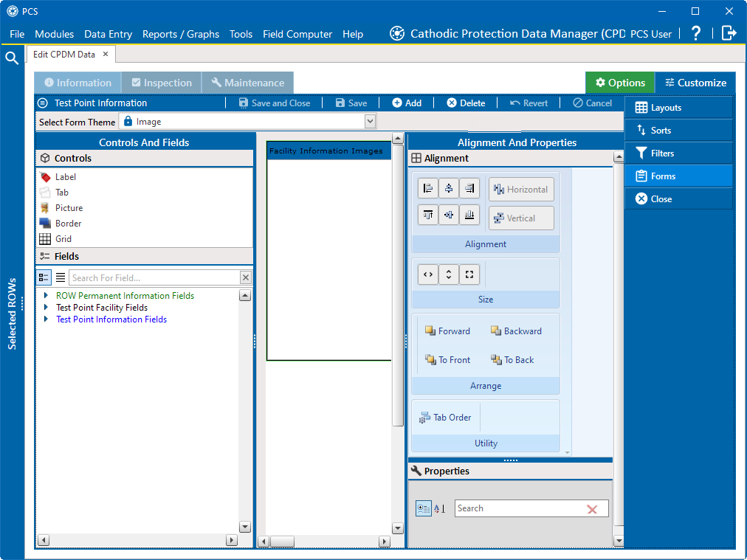Click the same height size icon

click(449, 275)
